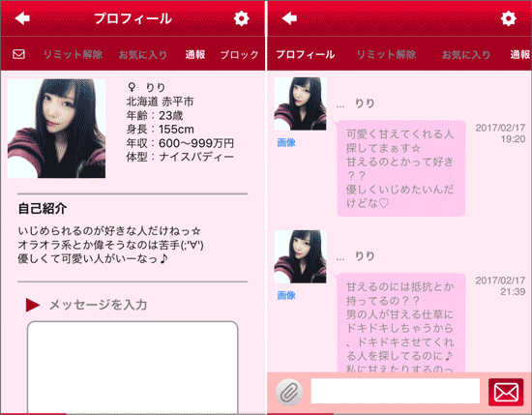Select リミット解除 on the profile screen
The height and width of the screenshot is (415, 532).
pos(73,54)
